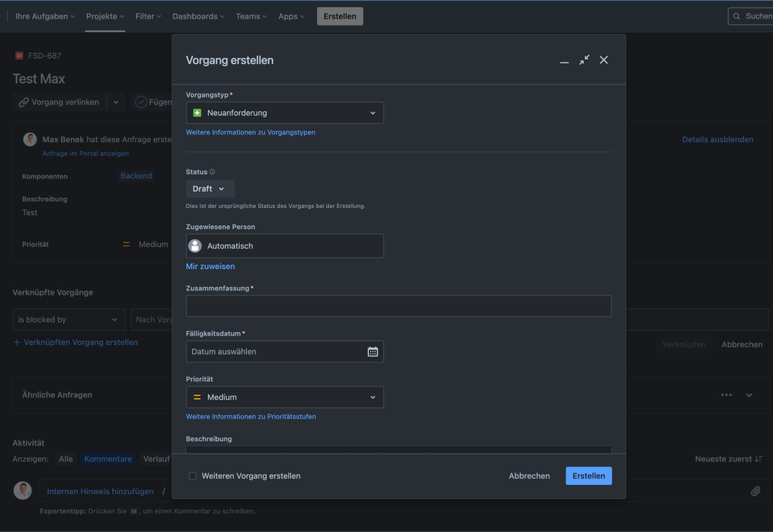Click the Suchen search field
Image resolution: width=773 pixels, height=532 pixels.
tap(751, 16)
